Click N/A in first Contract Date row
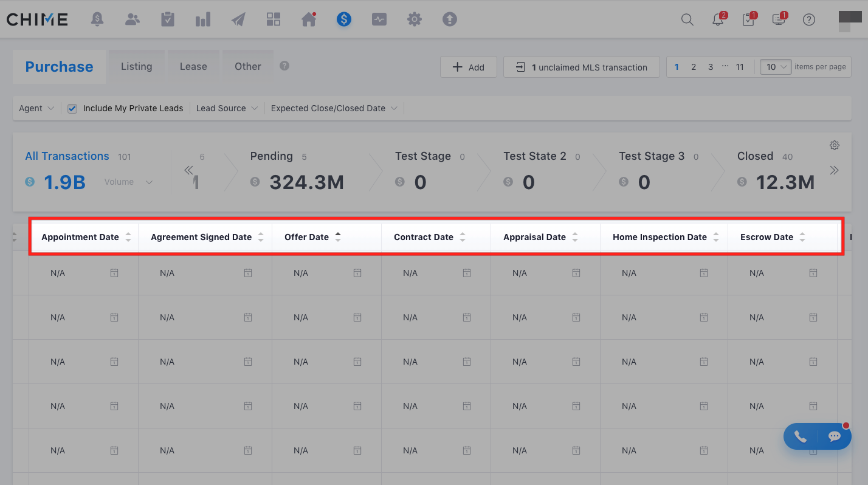This screenshot has width=868, height=485. click(410, 273)
